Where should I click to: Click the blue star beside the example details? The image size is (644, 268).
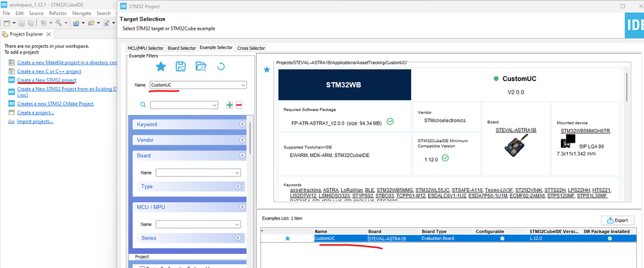click(x=266, y=70)
